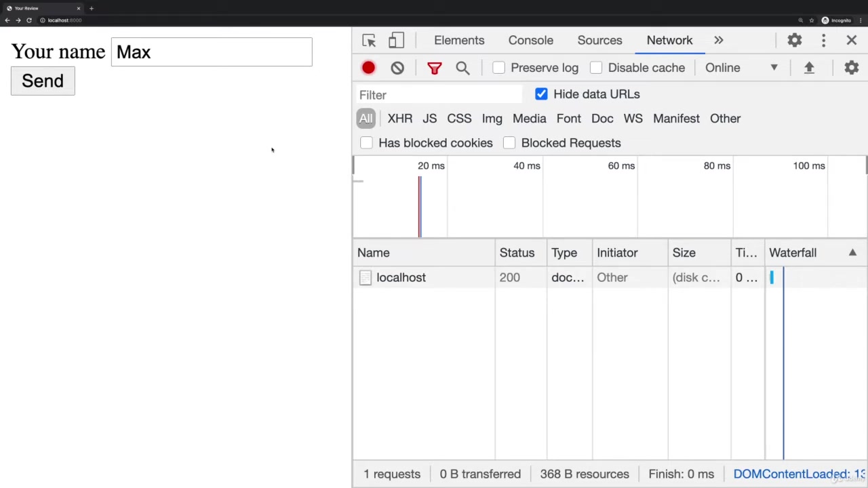This screenshot has height=488, width=868.
Task: Open network search magnifier
Action: 462,68
